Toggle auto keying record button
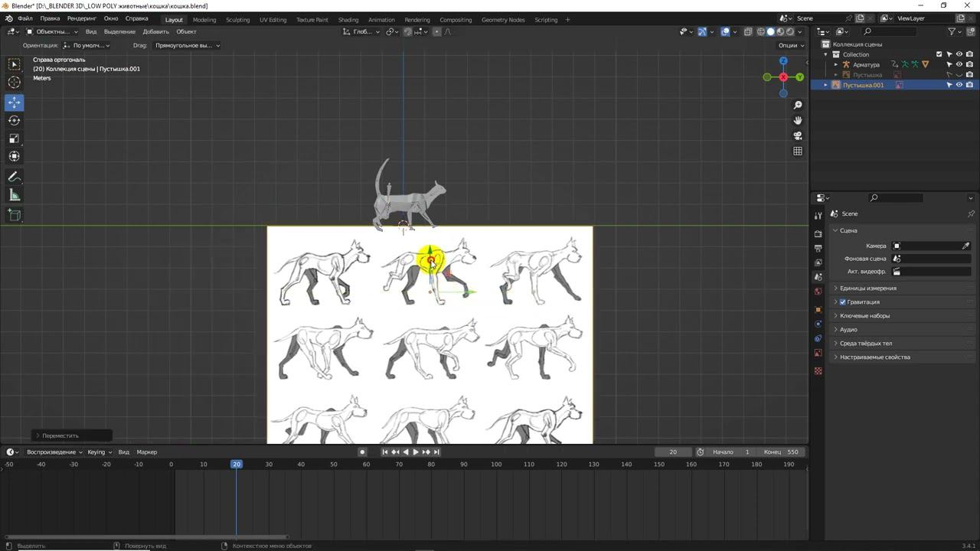 click(x=362, y=452)
